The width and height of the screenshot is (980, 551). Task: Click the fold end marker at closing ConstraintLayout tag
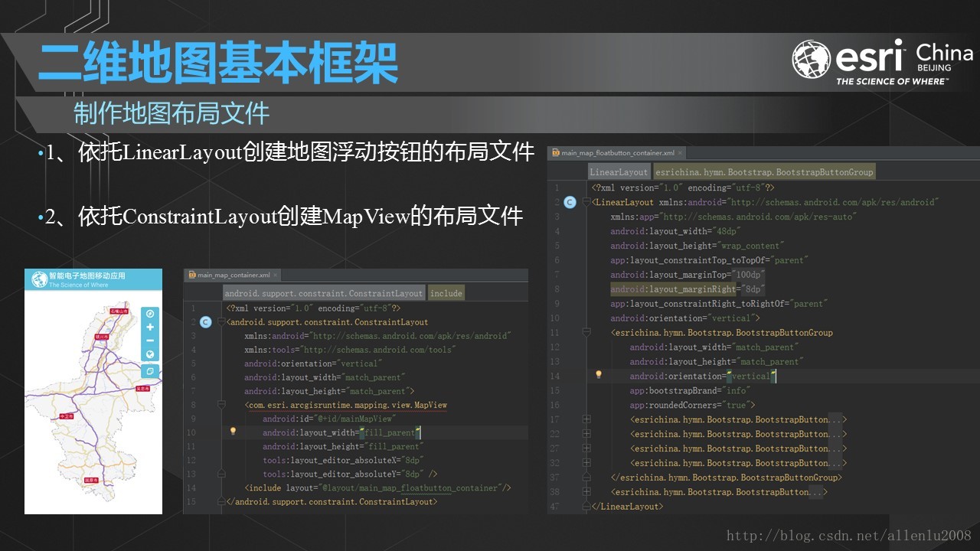click(x=220, y=502)
